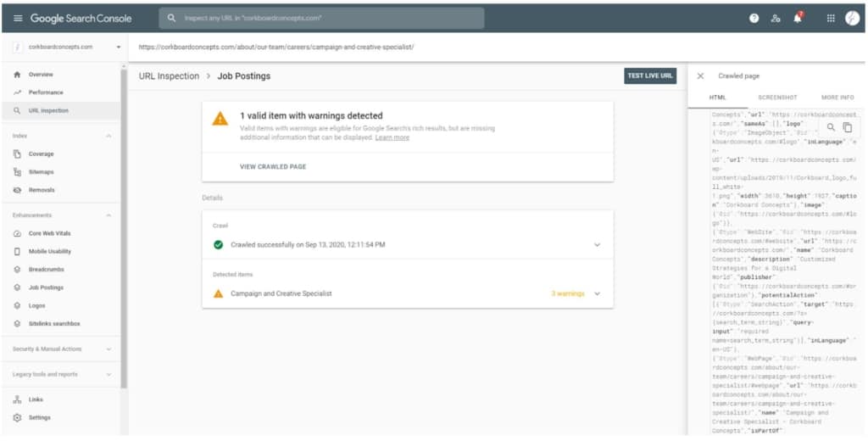Copy the crawled HTML code

coord(848,127)
